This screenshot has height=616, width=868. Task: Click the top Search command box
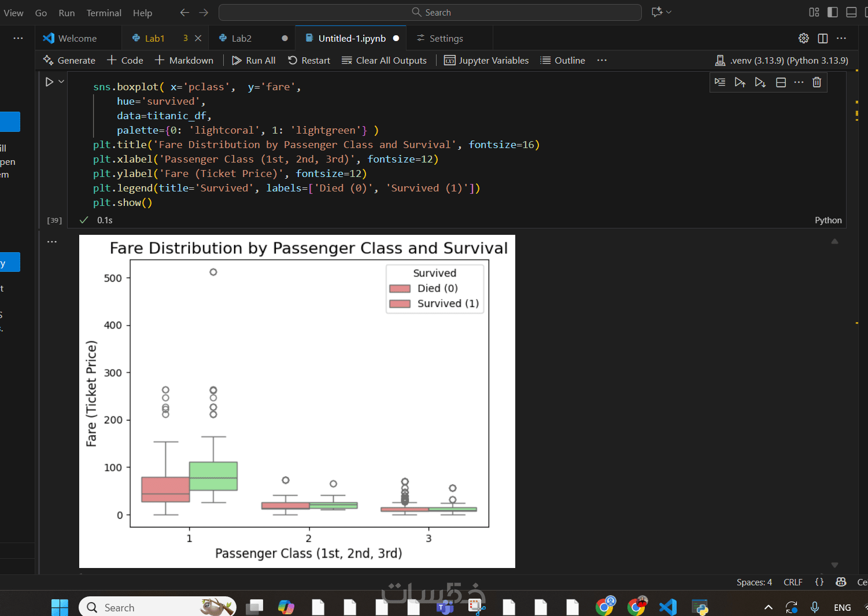(x=430, y=12)
